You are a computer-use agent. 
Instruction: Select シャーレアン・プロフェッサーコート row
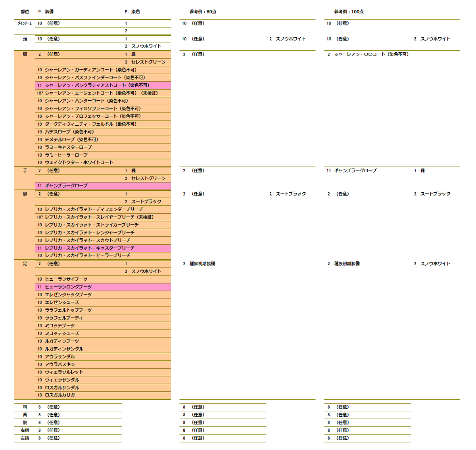(x=103, y=117)
